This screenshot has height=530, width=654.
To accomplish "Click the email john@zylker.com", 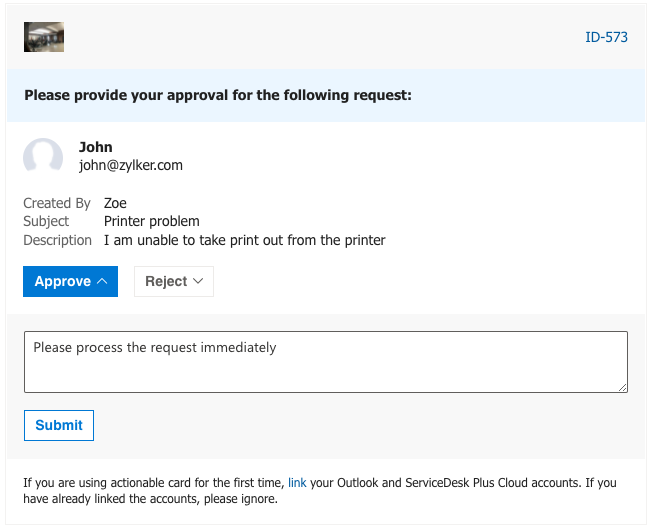I will click(x=131, y=165).
